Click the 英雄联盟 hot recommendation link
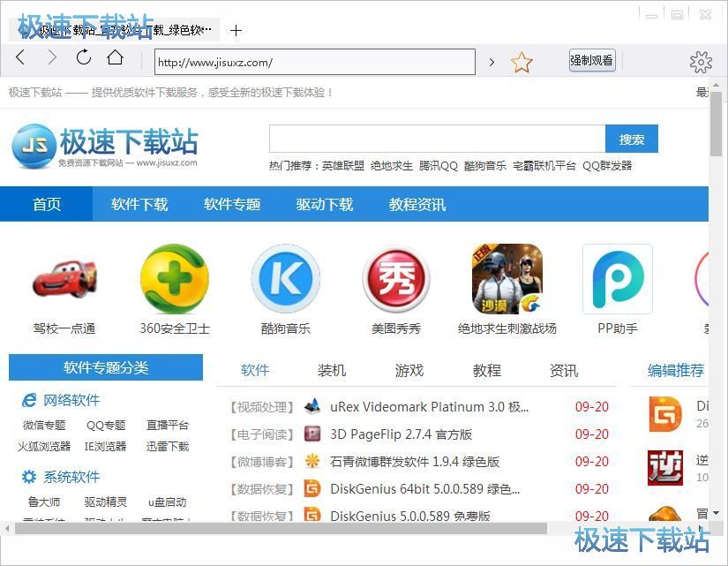 (x=343, y=165)
